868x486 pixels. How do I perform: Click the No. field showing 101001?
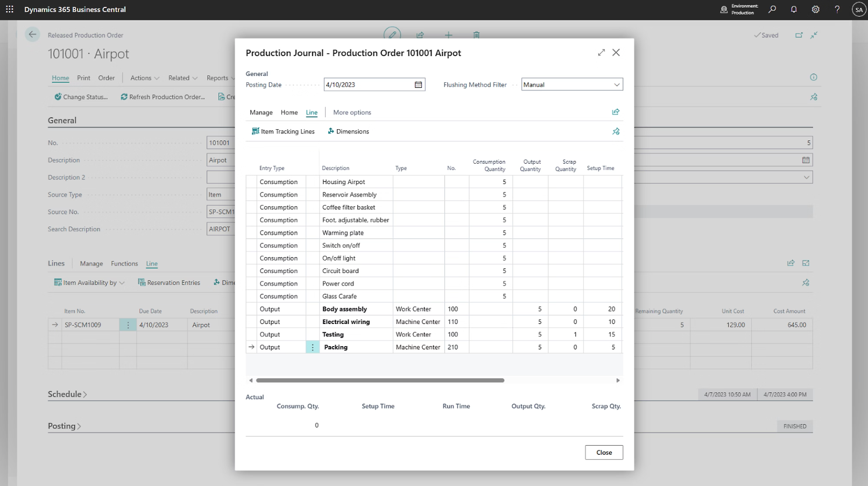[221, 143]
